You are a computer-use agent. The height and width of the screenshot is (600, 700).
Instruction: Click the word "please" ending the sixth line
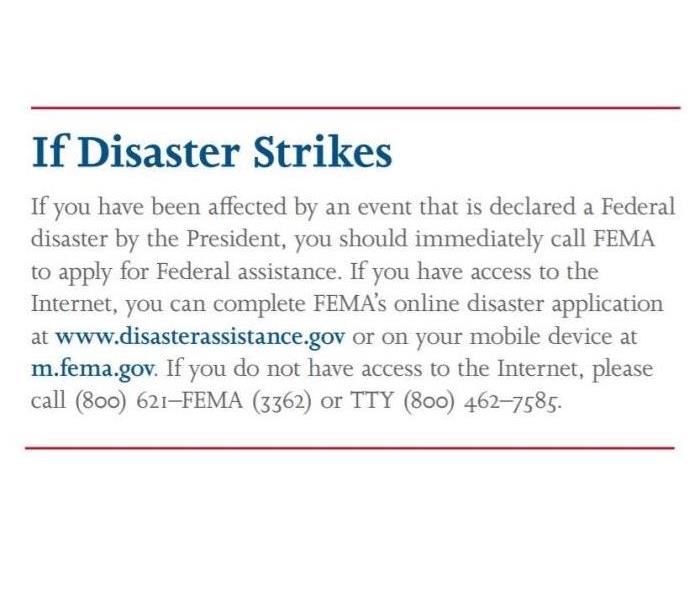click(x=622, y=371)
